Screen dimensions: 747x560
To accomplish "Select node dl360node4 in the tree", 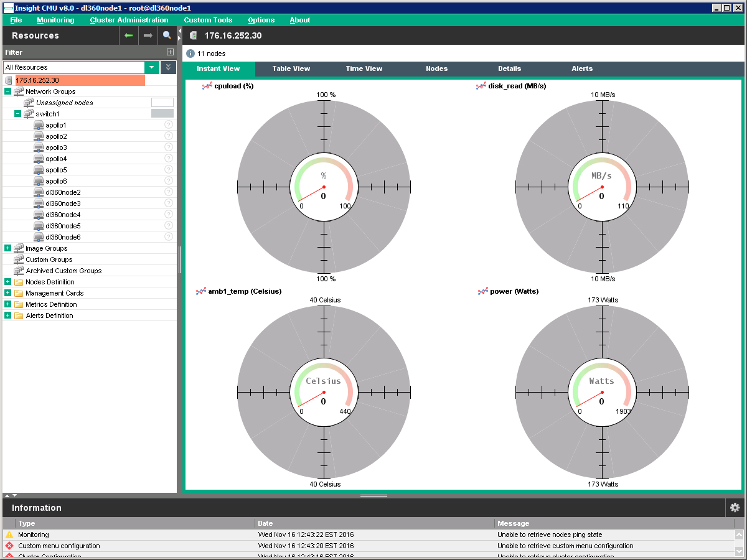I will click(x=63, y=215).
